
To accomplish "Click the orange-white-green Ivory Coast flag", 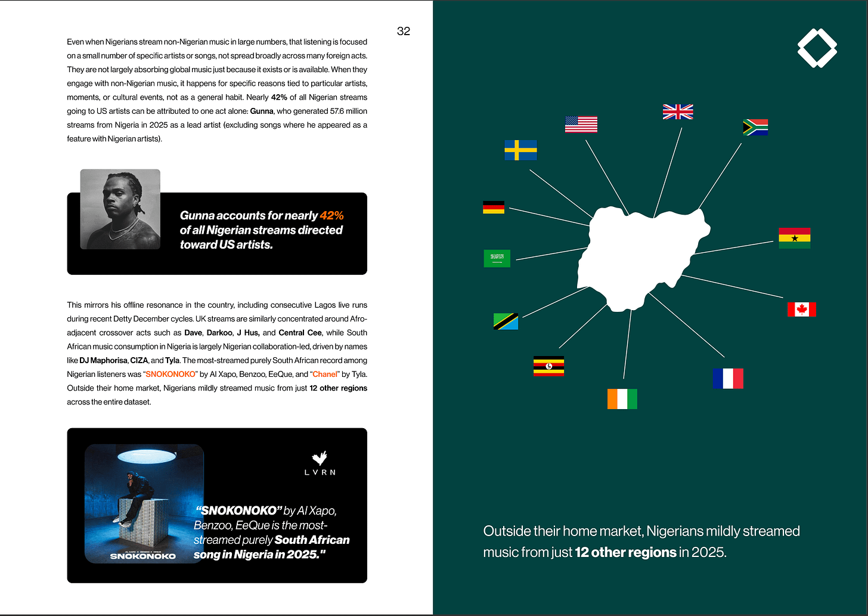I will [622, 399].
